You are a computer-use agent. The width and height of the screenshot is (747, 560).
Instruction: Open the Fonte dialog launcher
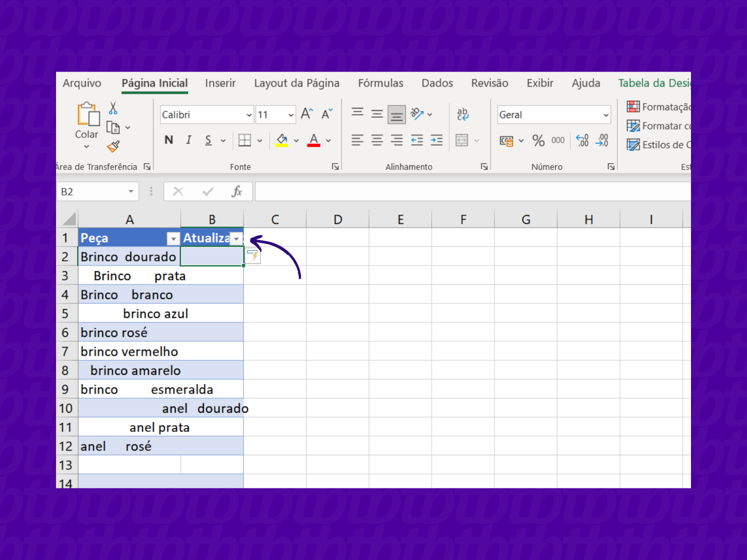pyautogui.click(x=336, y=166)
